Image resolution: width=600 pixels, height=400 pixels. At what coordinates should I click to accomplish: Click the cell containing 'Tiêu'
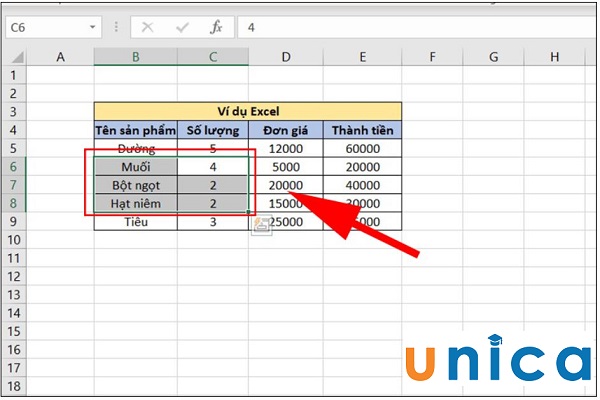pos(135,222)
